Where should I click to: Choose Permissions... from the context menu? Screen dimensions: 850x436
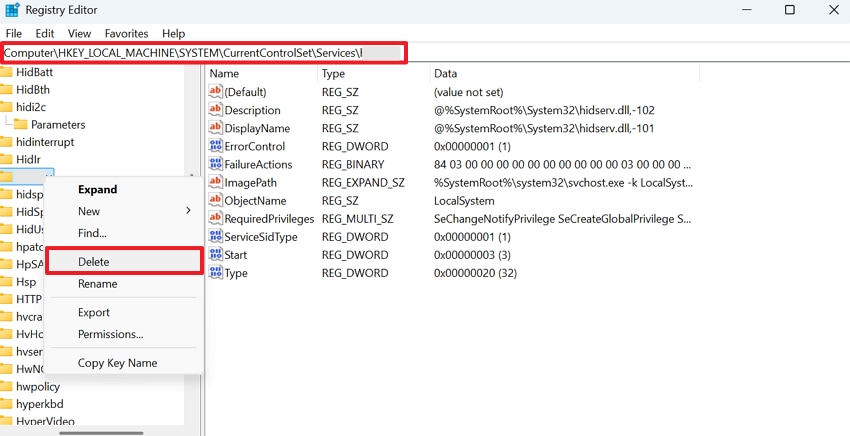pos(124,334)
